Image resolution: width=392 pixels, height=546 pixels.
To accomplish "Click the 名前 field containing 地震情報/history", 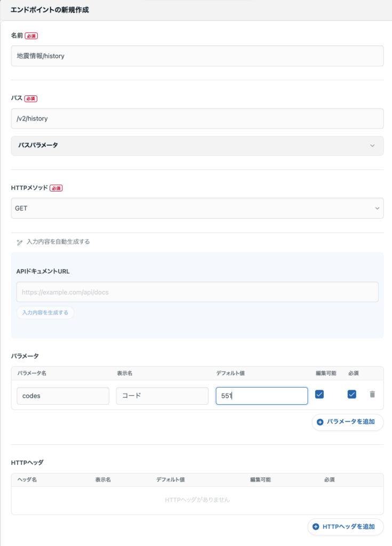I will [x=197, y=56].
